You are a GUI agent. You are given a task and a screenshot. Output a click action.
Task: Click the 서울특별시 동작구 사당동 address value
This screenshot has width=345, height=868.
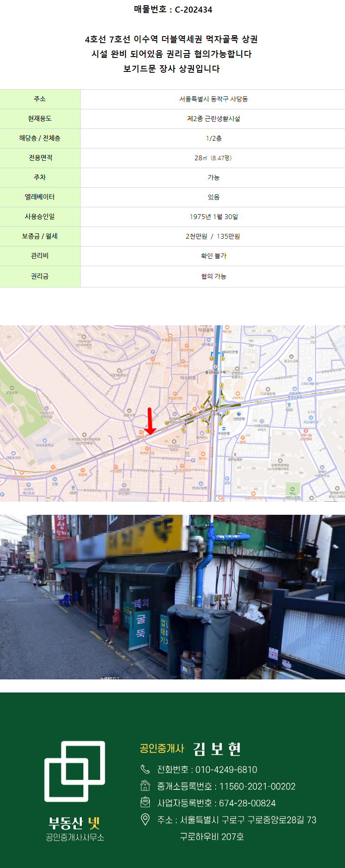pyautogui.click(x=213, y=99)
